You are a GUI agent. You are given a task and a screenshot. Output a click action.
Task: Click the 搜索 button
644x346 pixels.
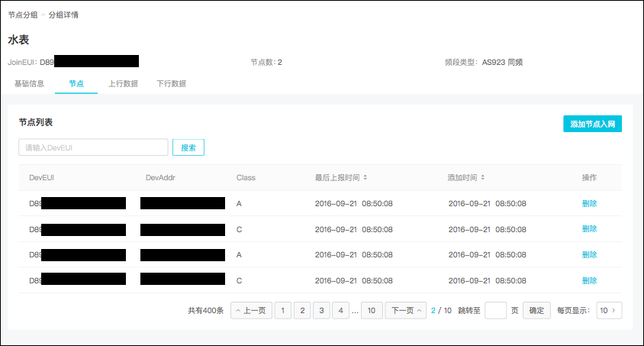coord(188,147)
